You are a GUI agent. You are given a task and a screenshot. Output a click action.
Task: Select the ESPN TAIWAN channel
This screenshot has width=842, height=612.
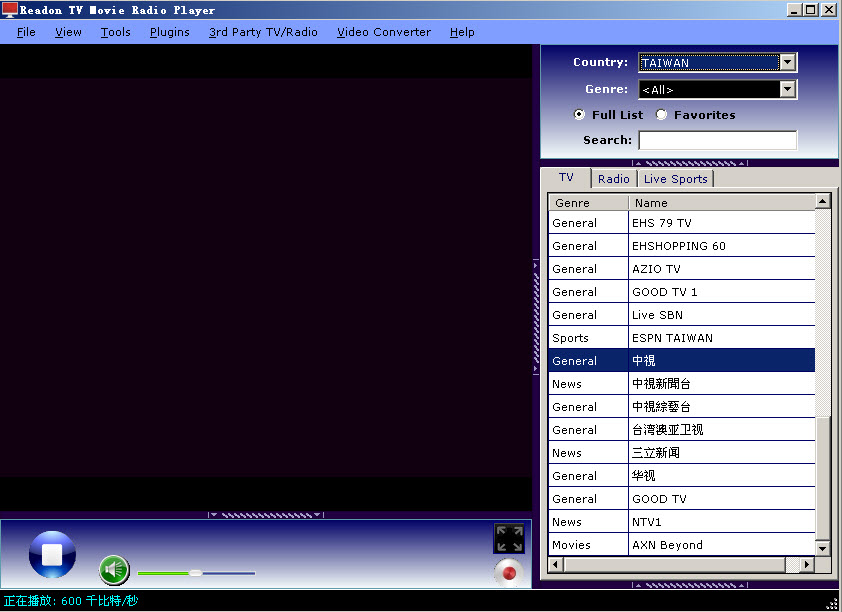point(681,338)
